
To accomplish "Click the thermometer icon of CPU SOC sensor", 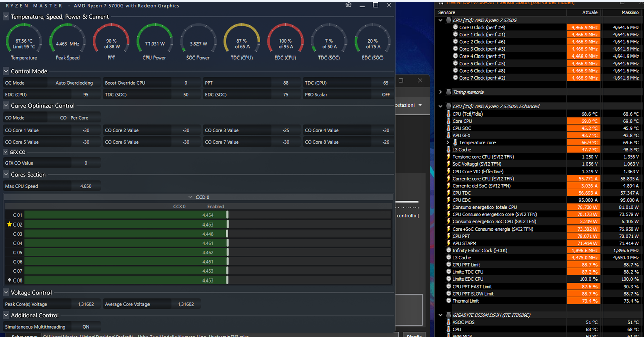I will pos(448,128).
